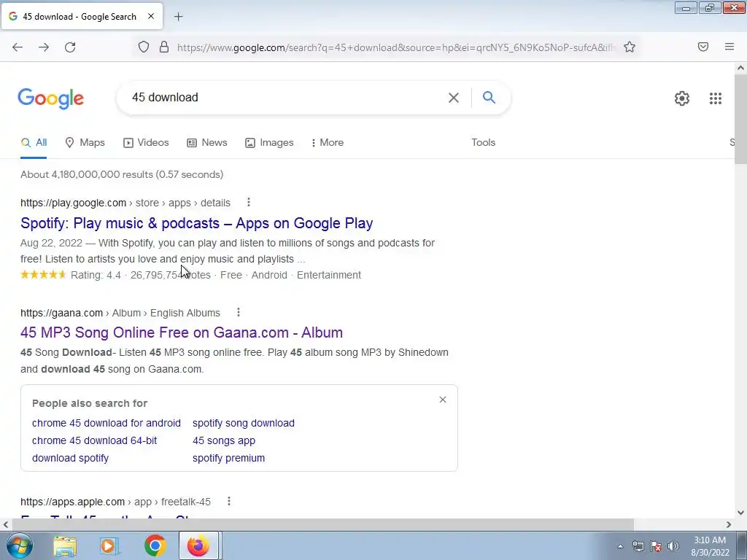Show hidden system tray icons
This screenshot has height=560, width=747.
(620, 546)
